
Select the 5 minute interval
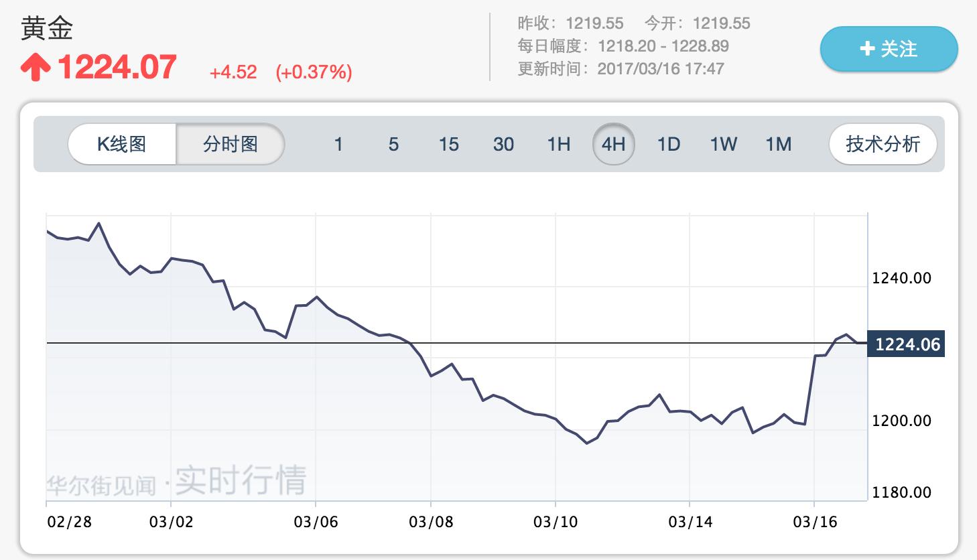coord(393,144)
